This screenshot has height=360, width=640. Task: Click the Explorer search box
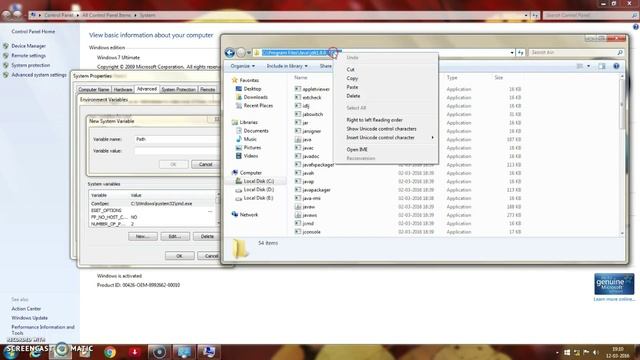576,53
